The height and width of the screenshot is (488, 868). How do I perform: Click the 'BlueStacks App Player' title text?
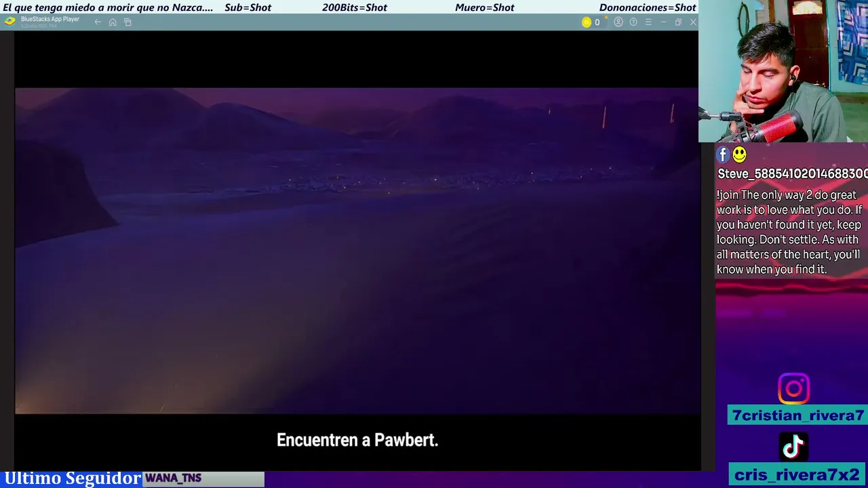point(50,20)
